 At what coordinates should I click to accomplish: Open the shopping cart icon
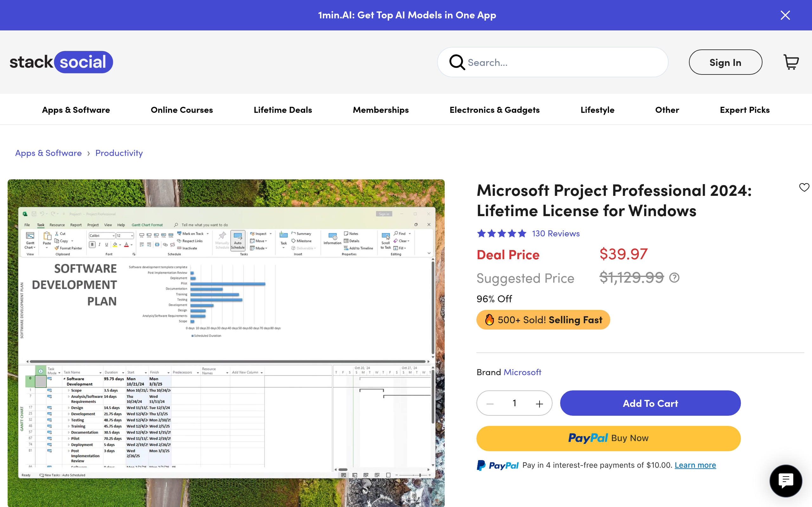tap(791, 62)
